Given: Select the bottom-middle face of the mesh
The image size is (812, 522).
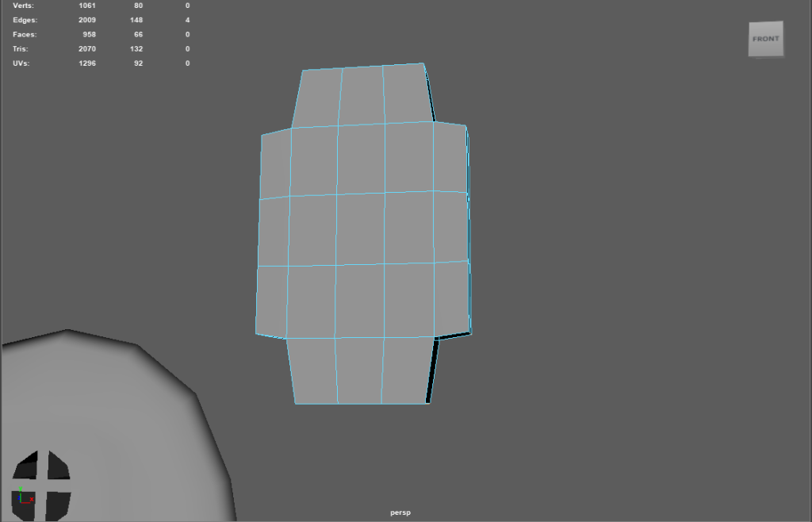Looking at the screenshot, I should tap(359, 369).
